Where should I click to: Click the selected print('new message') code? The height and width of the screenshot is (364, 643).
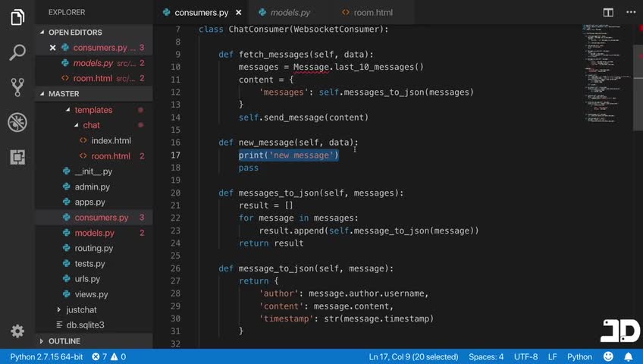(289, 155)
